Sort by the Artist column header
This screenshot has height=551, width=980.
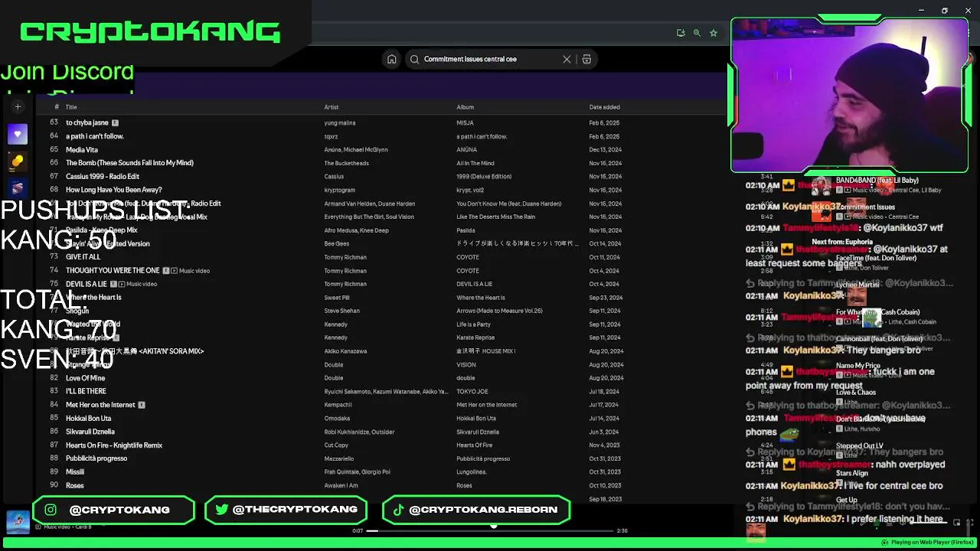[331, 107]
